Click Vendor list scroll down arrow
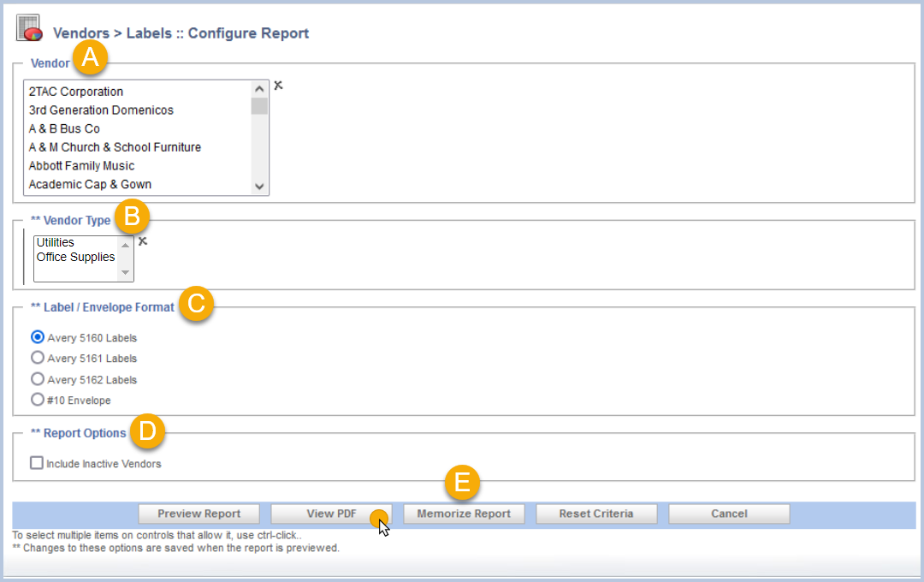The height and width of the screenshot is (582, 924). [x=259, y=187]
